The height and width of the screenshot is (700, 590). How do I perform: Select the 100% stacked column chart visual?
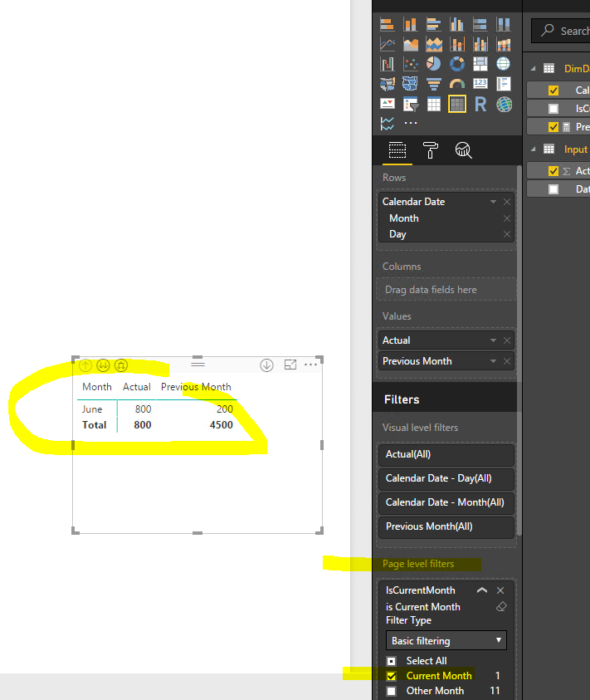(x=504, y=25)
